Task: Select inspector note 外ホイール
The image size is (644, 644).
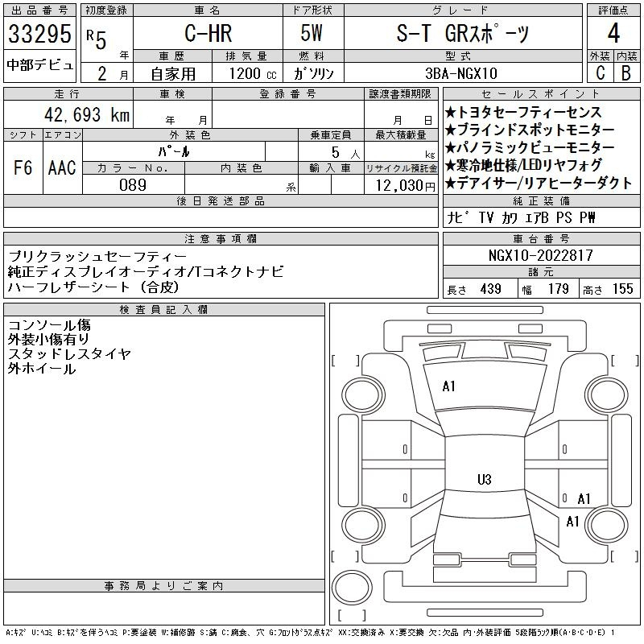Action: (x=42, y=369)
